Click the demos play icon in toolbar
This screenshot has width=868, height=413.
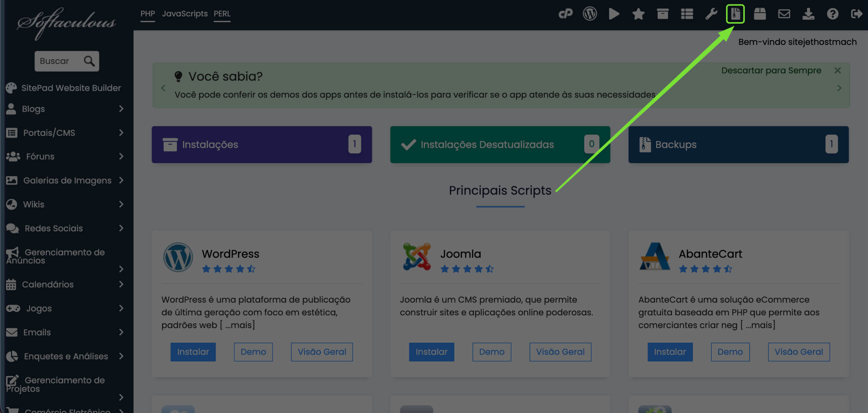pyautogui.click(x=614, y=14)
